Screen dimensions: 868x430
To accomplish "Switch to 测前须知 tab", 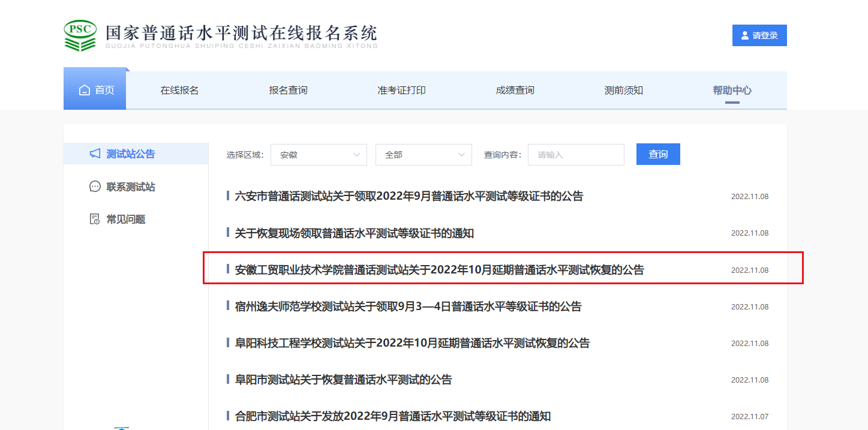I will click(624, 91).
